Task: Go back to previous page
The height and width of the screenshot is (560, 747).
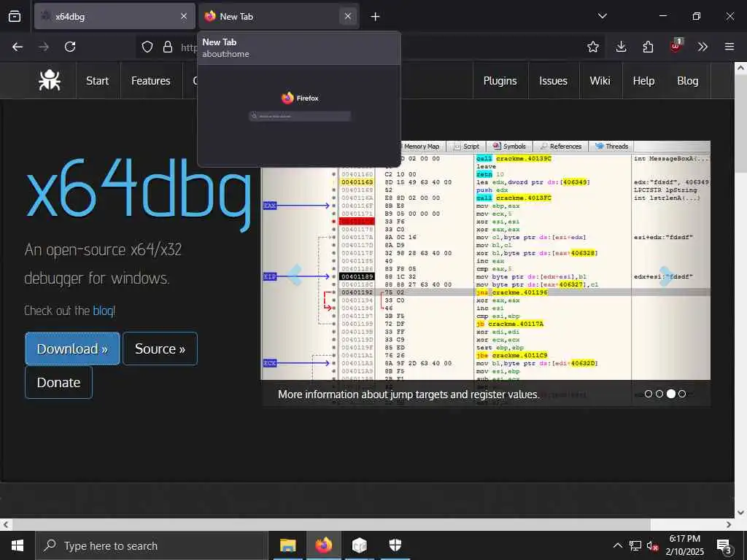Action: pos(18,47)
